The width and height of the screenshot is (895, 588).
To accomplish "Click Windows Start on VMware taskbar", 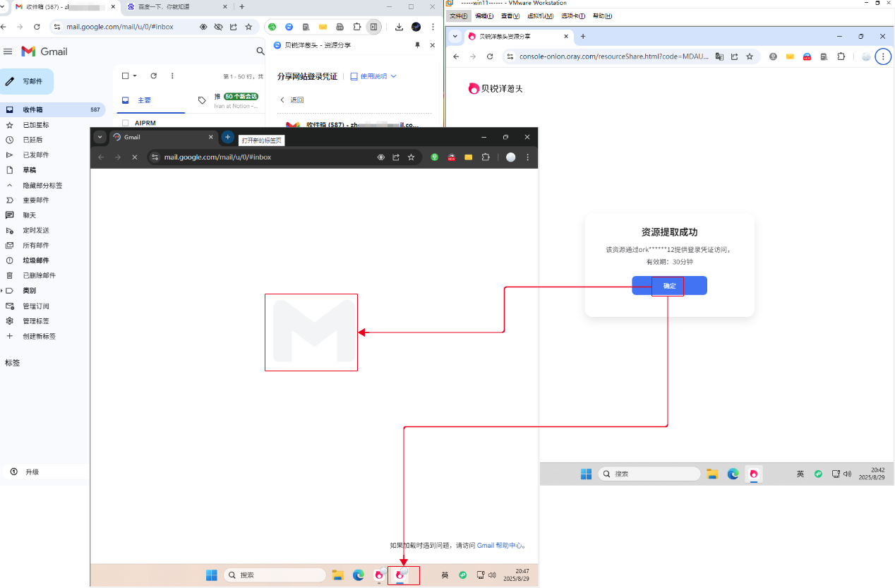I will (586, 474).
